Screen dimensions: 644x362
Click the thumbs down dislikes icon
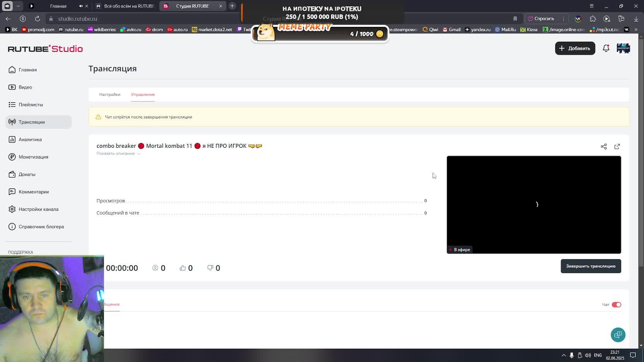click(210, 268)
